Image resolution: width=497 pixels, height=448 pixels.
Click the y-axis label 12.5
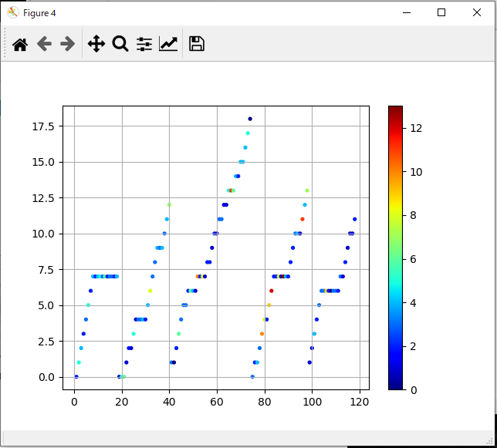coord(43,198)
